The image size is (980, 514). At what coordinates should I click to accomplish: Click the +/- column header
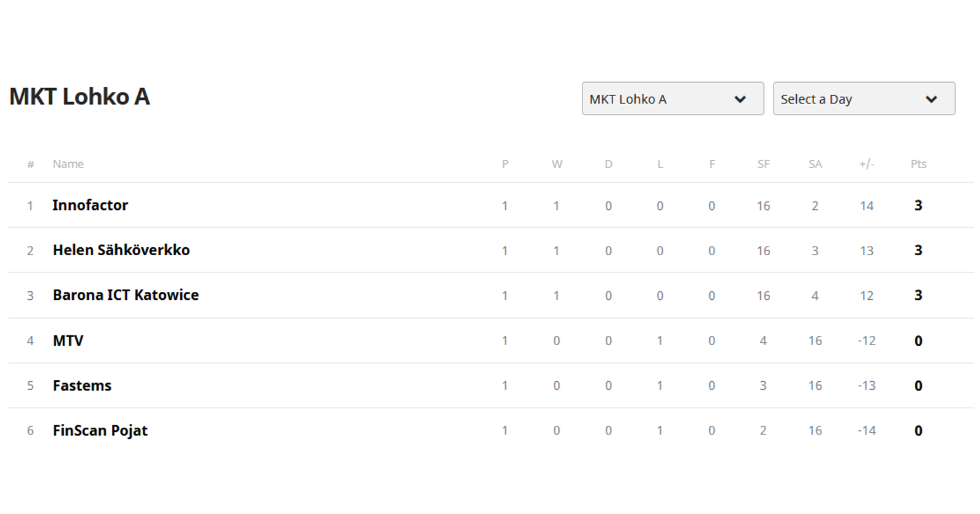point(866,164)
